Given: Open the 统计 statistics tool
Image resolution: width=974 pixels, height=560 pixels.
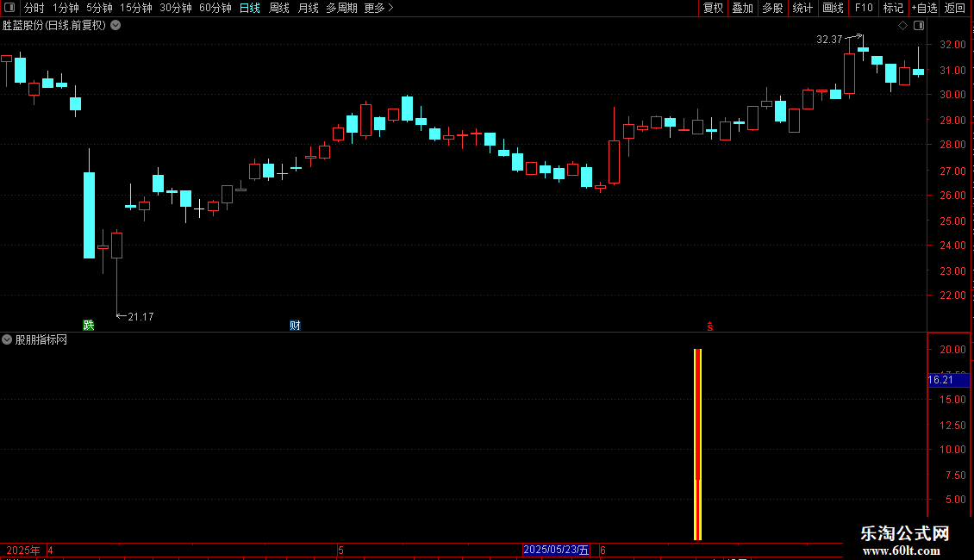Looking at the screenshot, I should pos(802,8).
